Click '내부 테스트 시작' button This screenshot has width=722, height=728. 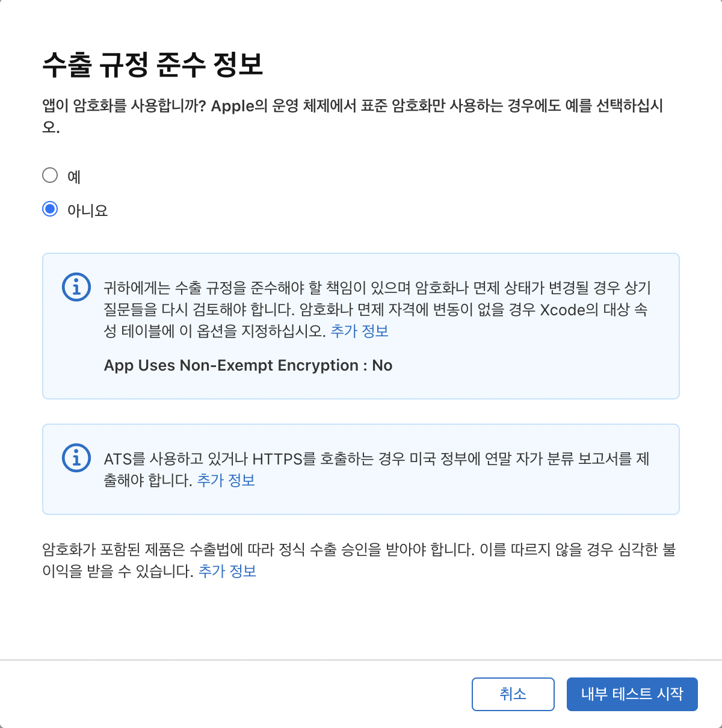[x=632, y=694]
